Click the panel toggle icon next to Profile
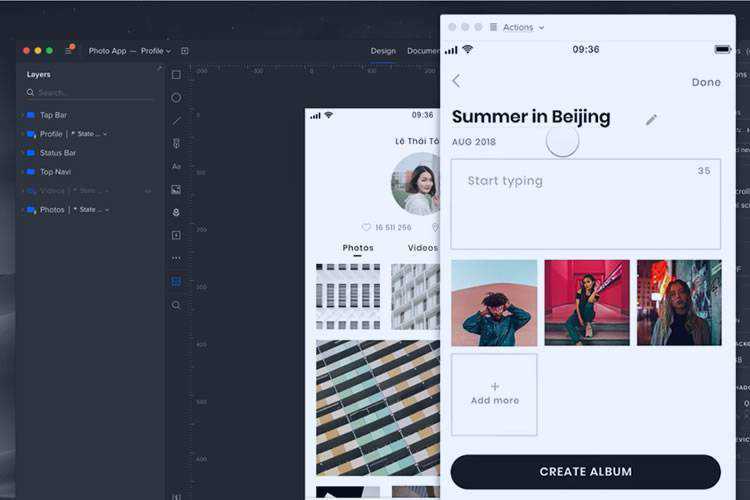Image resolution: width=750 pixels, height=500 pixels. 185,51
